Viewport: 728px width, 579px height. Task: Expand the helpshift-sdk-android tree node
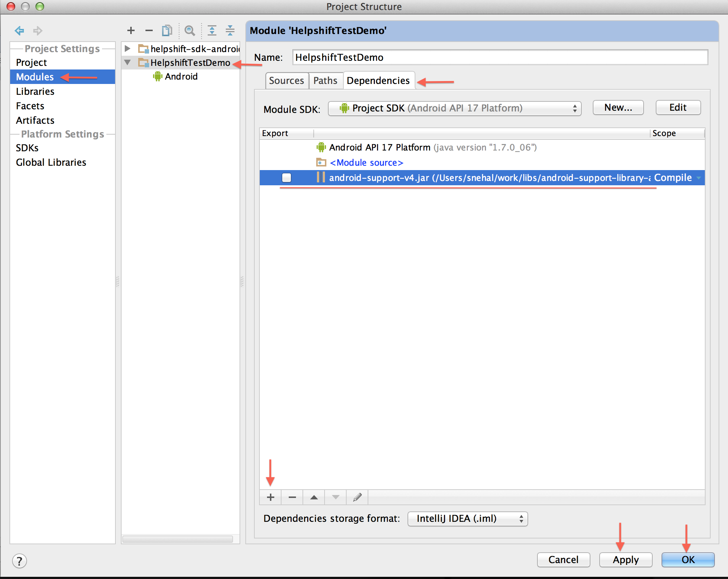(x=127, y=48)
